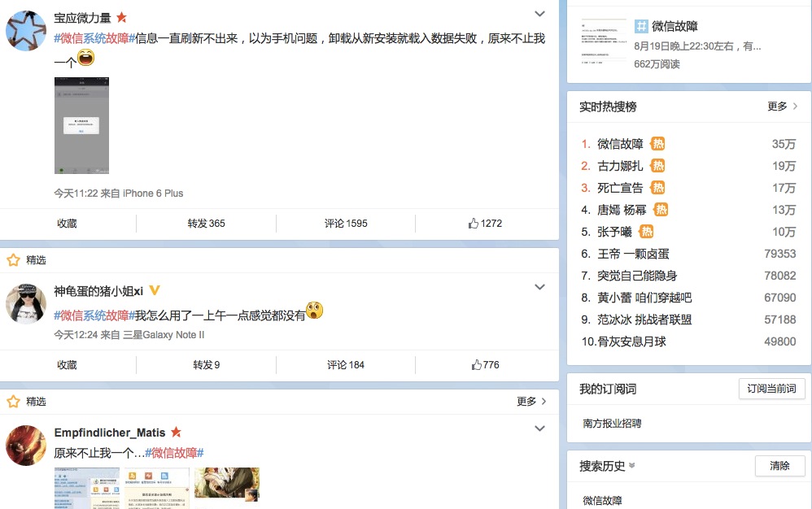Click the star badge next to 宝应微力量

[122, 18]
